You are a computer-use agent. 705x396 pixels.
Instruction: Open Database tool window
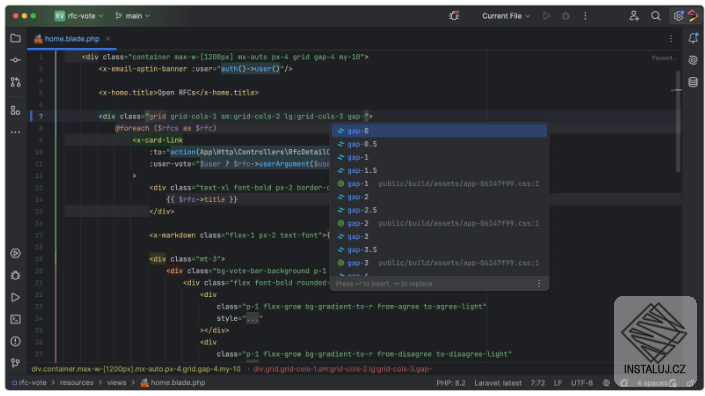point(693,82)
